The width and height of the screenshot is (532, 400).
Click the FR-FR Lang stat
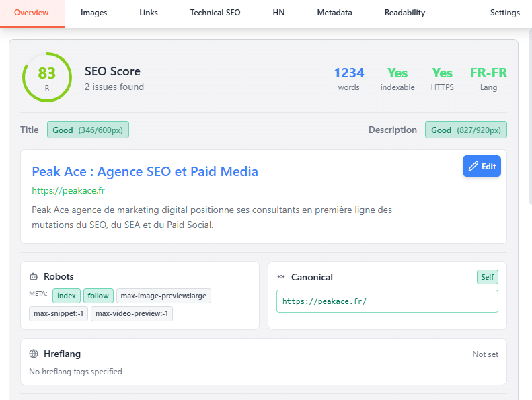pyautogui.click(x=488, y=79)
